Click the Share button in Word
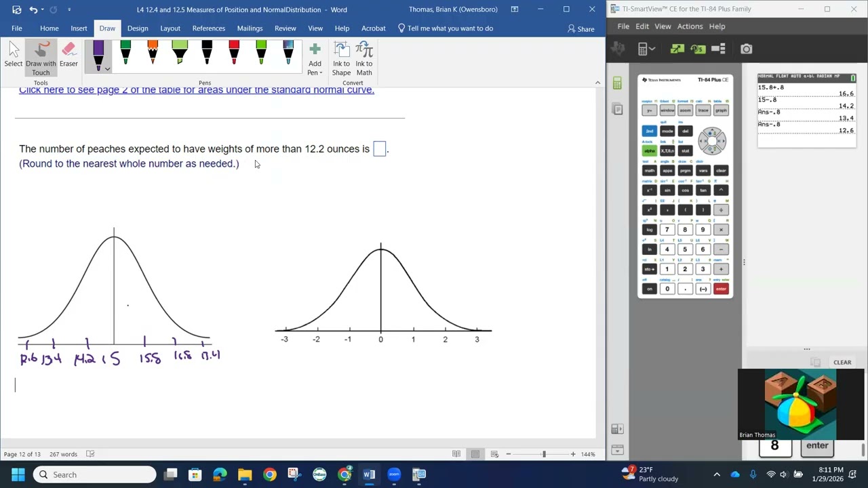 click(580, 28)
